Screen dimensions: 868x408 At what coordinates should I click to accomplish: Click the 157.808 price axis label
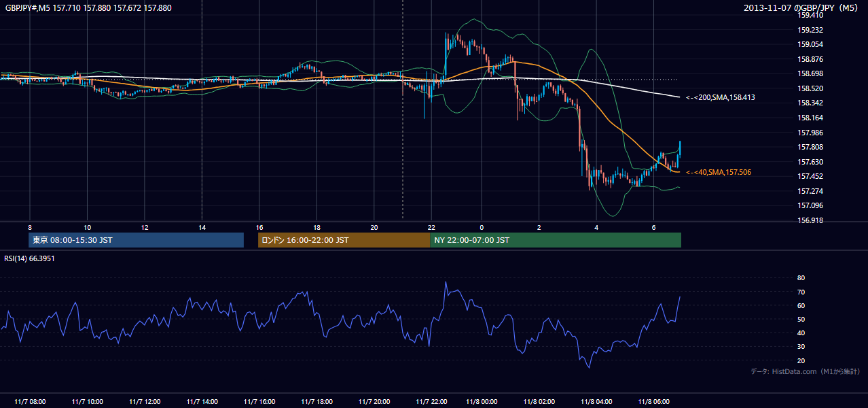click(810, 147)
